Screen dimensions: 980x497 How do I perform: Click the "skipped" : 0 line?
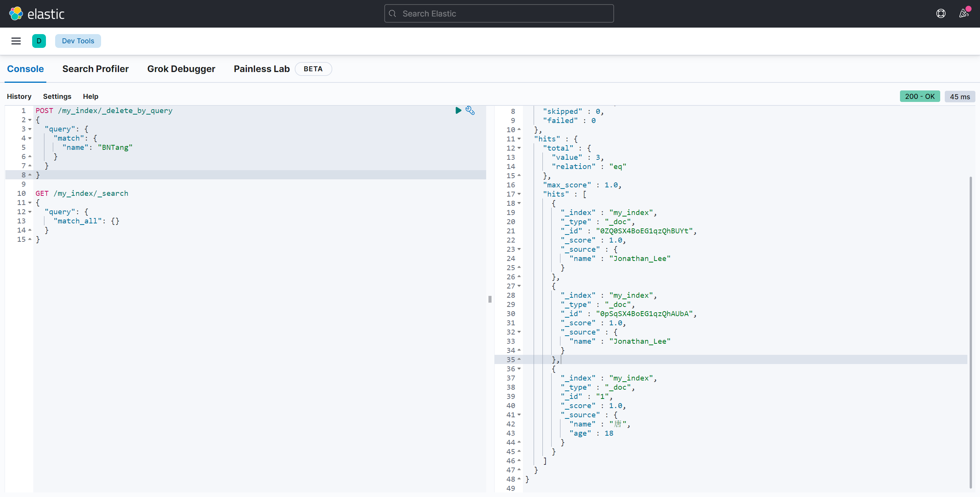tap(573, 112)
